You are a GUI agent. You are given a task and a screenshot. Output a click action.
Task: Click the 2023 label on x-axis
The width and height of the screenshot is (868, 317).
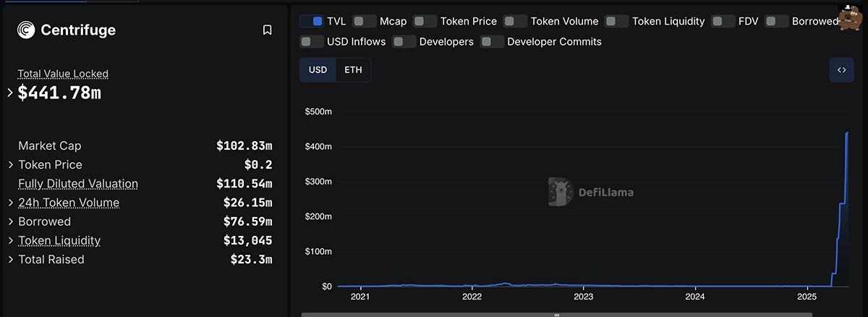tap(584, 297)
